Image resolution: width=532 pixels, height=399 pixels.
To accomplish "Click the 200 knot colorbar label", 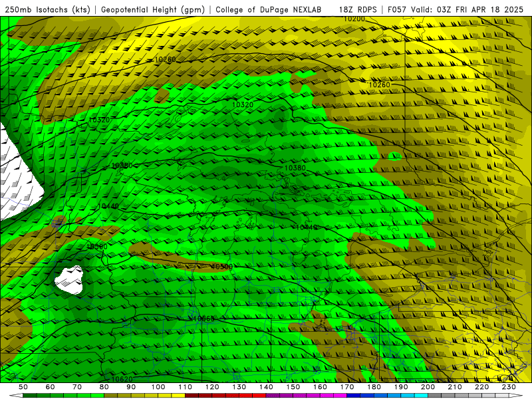I will (428, 387).
